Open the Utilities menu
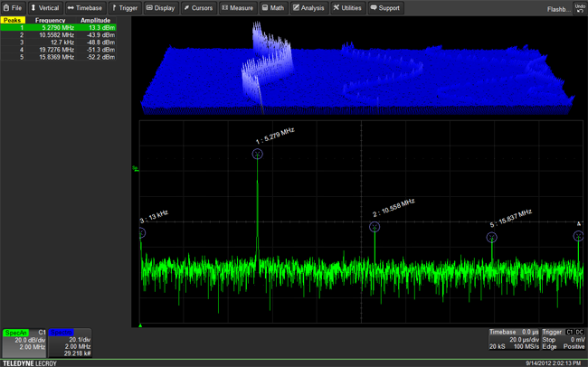588x367 pixels. (x=347, y=8)
